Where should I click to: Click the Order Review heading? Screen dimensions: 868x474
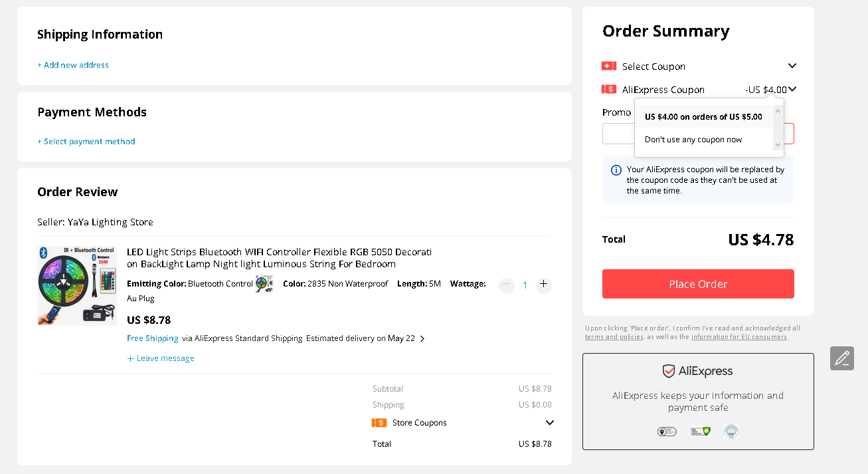click(78, 192)
